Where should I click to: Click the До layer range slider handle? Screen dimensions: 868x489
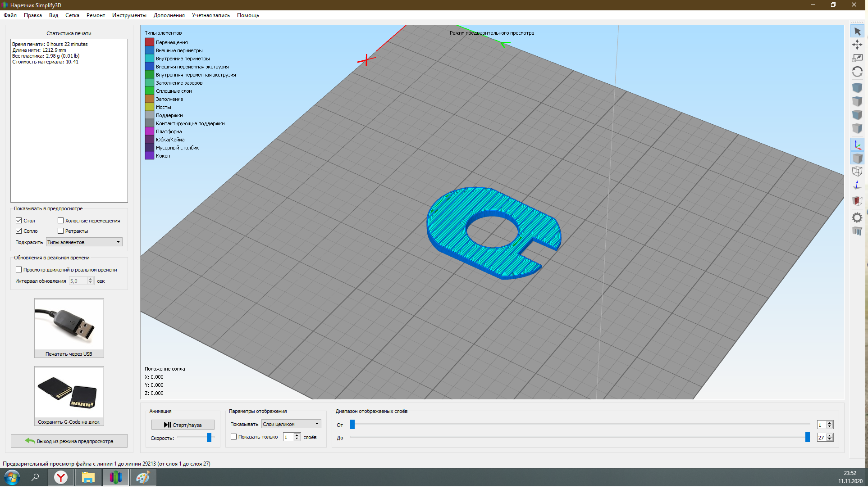(808, 437)
